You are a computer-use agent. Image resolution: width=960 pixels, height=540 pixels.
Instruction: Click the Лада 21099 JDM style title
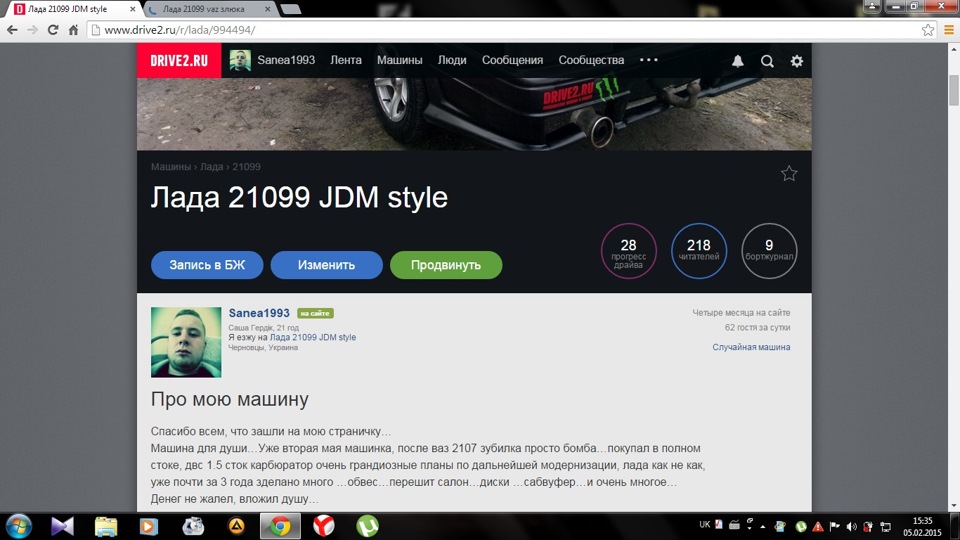pyautogui.click(x=299, y=198)
